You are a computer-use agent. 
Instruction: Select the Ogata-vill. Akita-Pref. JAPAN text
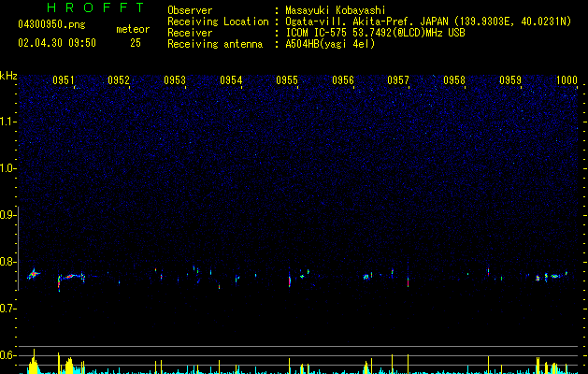[x=366, y=22]
